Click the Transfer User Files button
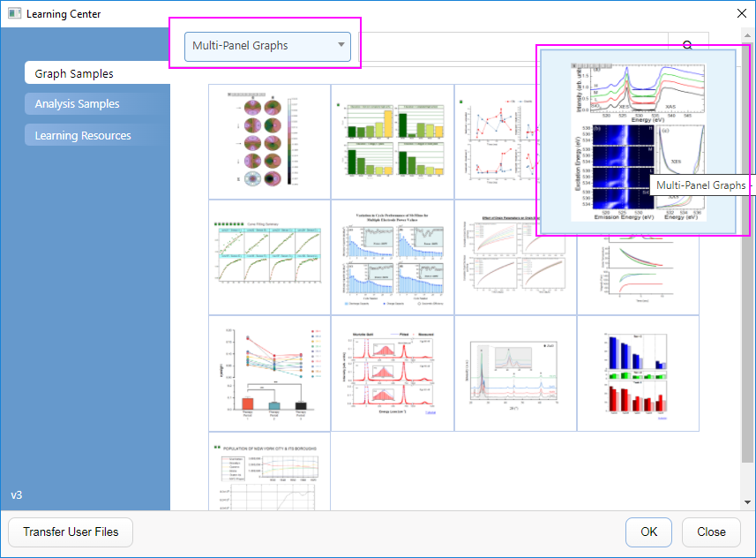756x558 pixels. point(71,532)
